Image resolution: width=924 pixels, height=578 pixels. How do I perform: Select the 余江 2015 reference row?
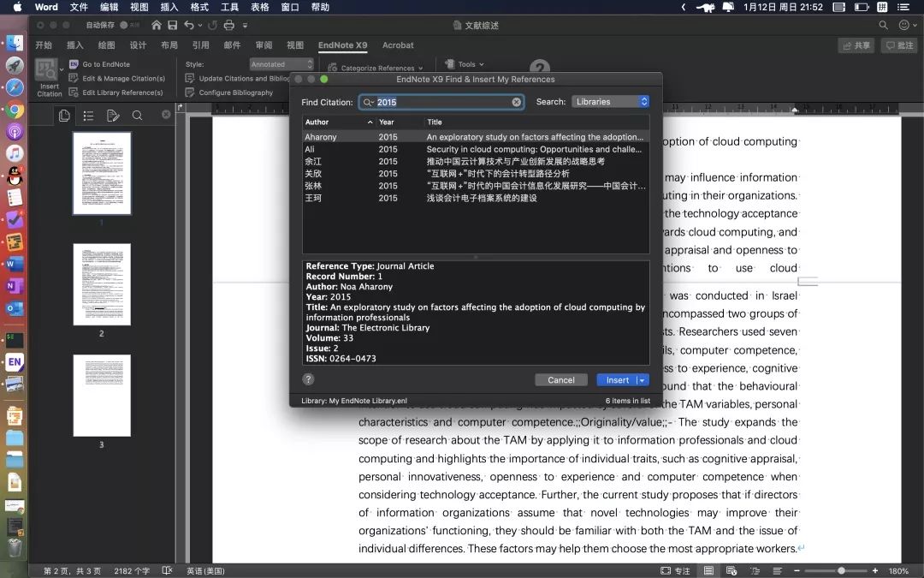coord(476,162)
